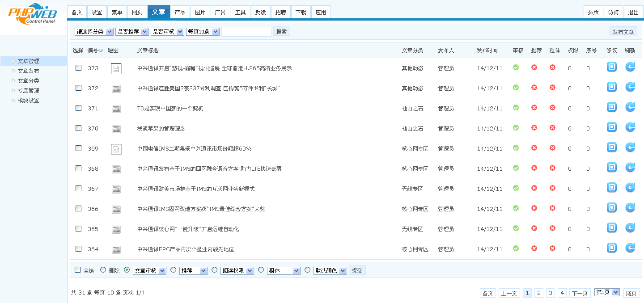Viewport: 644px width, 303px height.
Task: Edit article 371 via its modify icon
Action: pyautogui.click(x=611, y=107)
